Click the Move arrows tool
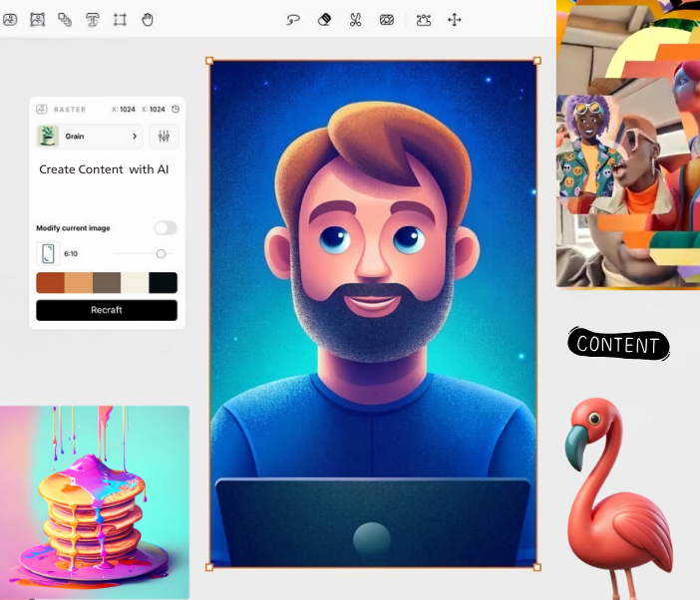 455,19
